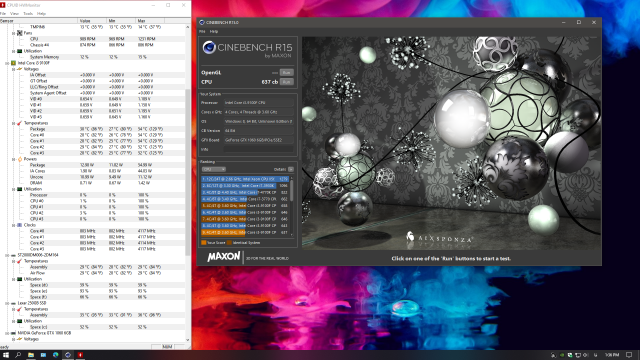The width and height of the screenshot is (640, 360).
Task: Open File Explorer from the taskbar
Action: tap(31, 355)
